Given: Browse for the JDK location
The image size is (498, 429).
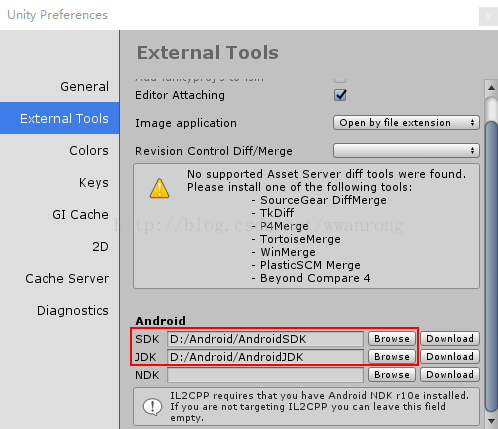Looking at the screenshot, I should 392,357.
